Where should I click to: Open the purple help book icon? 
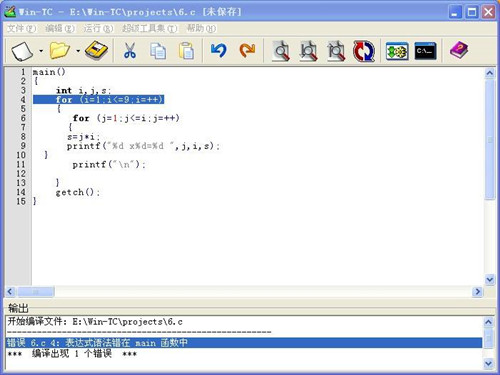459,51
